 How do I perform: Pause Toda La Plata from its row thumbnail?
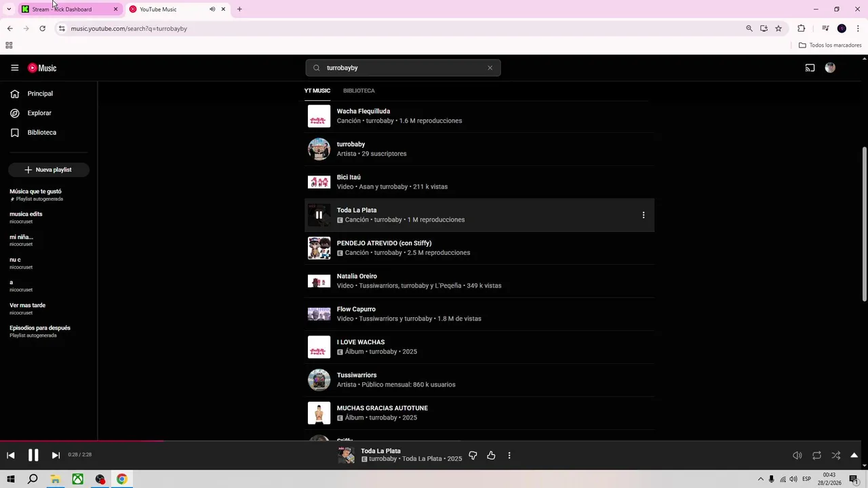319,215
